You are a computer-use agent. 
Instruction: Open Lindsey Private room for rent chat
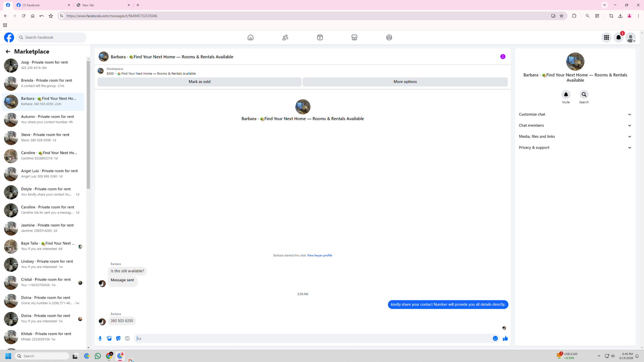(43, 264)
